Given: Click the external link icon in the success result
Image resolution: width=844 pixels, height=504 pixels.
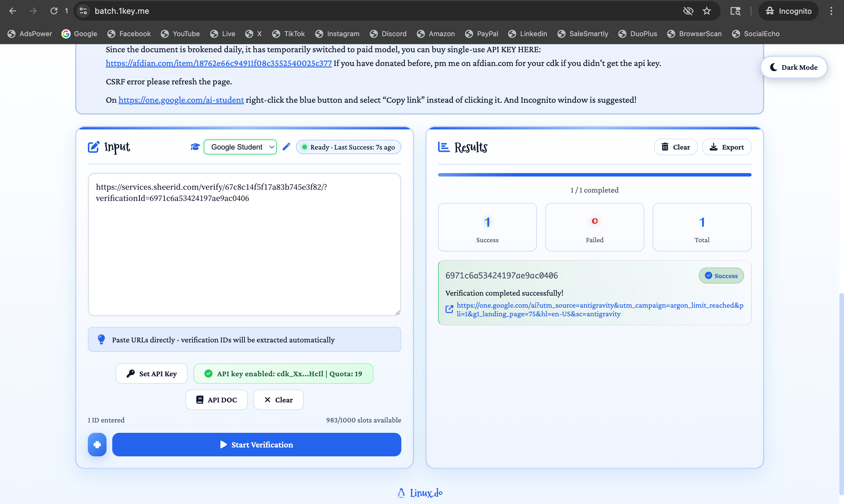Looking at the screenshot, I should [x=449, y=309].
